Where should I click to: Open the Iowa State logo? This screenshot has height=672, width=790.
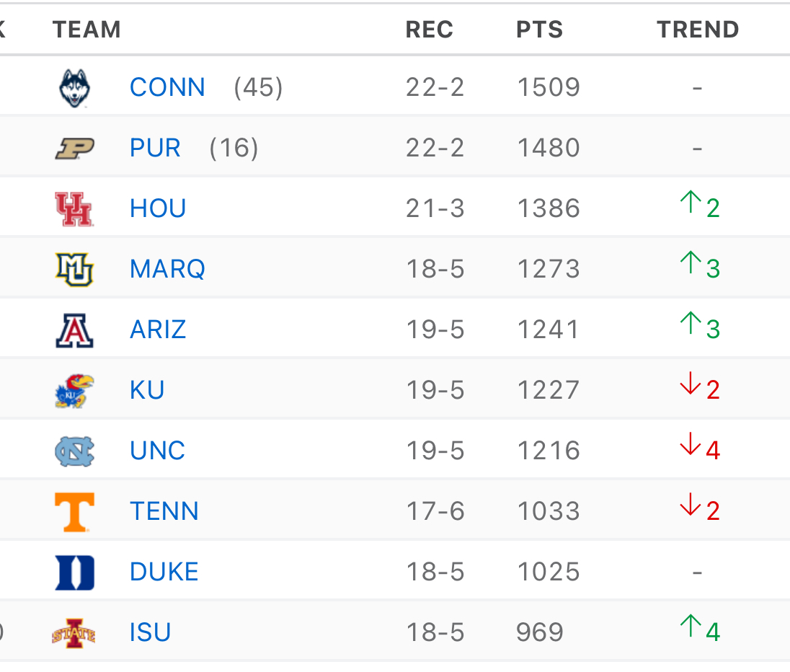pos(74,633)
